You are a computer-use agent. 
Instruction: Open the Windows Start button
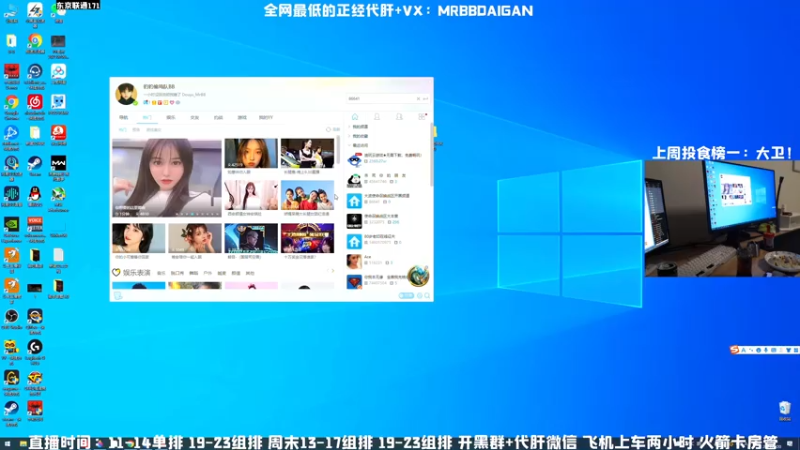(x=8, y=443)
